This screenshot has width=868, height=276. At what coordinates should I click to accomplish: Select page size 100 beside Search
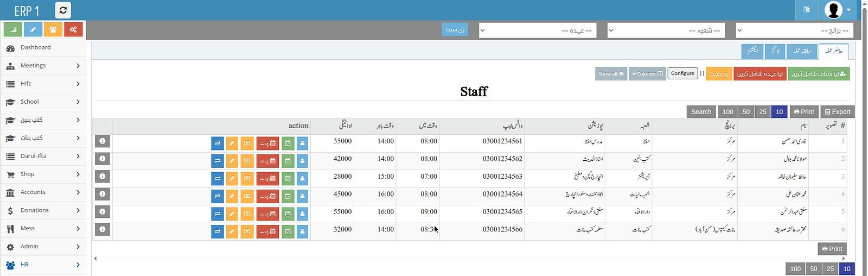click(x=728, y=112)
